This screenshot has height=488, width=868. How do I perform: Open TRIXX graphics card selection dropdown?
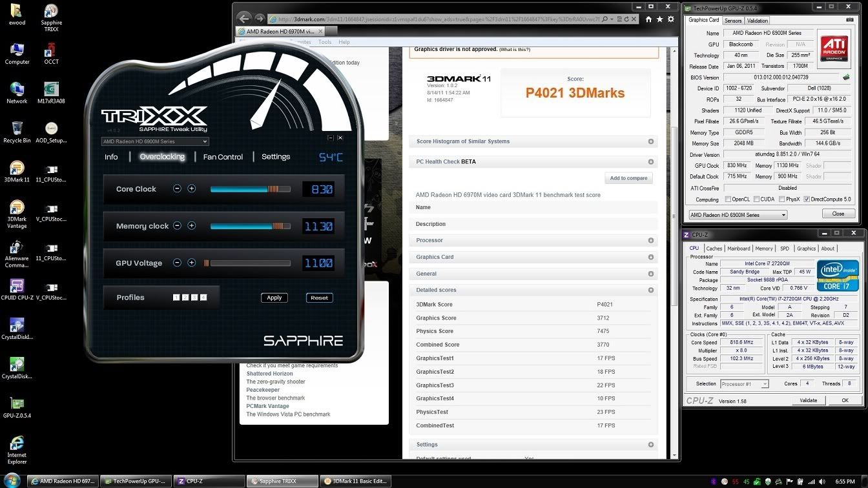[x=155, y=141]
